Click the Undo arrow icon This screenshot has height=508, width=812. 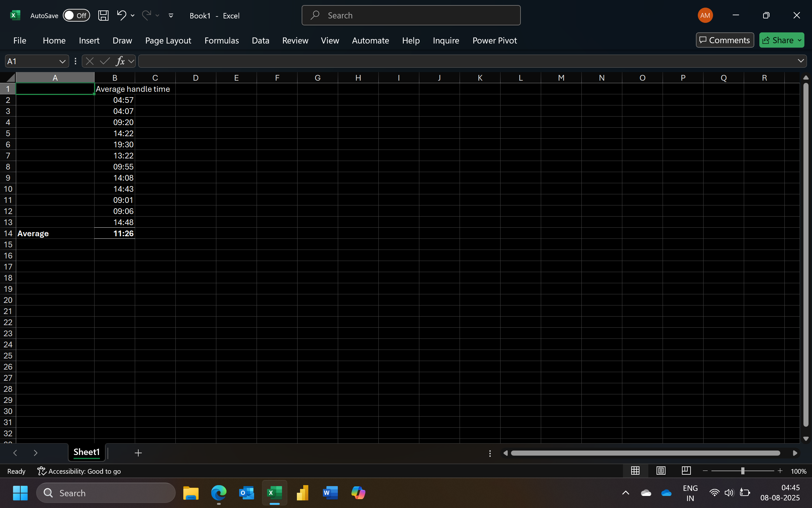tap(121, 15)
